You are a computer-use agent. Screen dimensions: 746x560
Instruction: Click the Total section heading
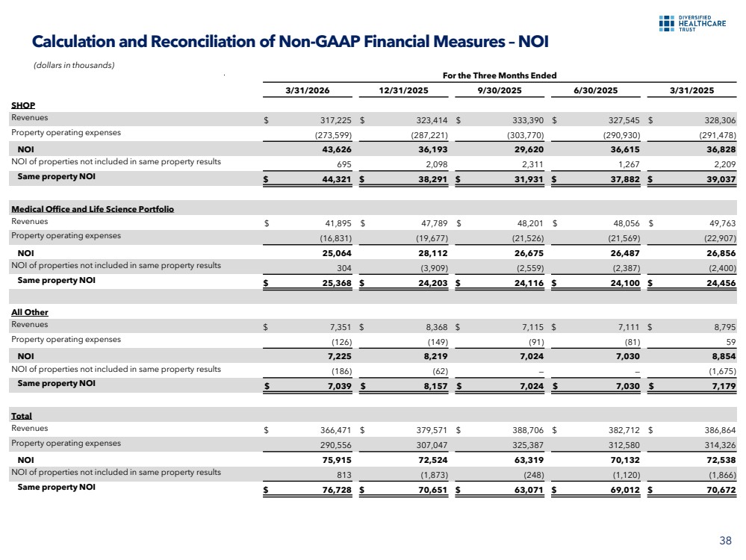pyautogui.click(x=22, y=416)
